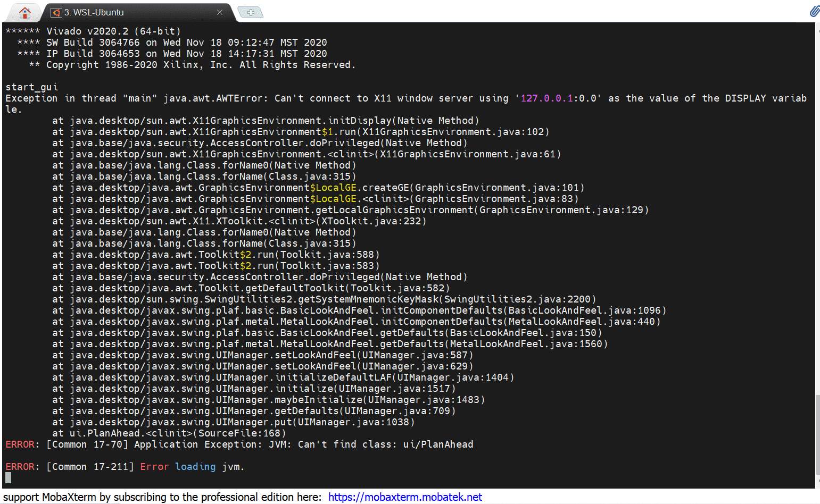The width and height of the screenshot is (820, 504).
Task: Click the "SW Build 3064766" text
Action: (x=93, y=43)
